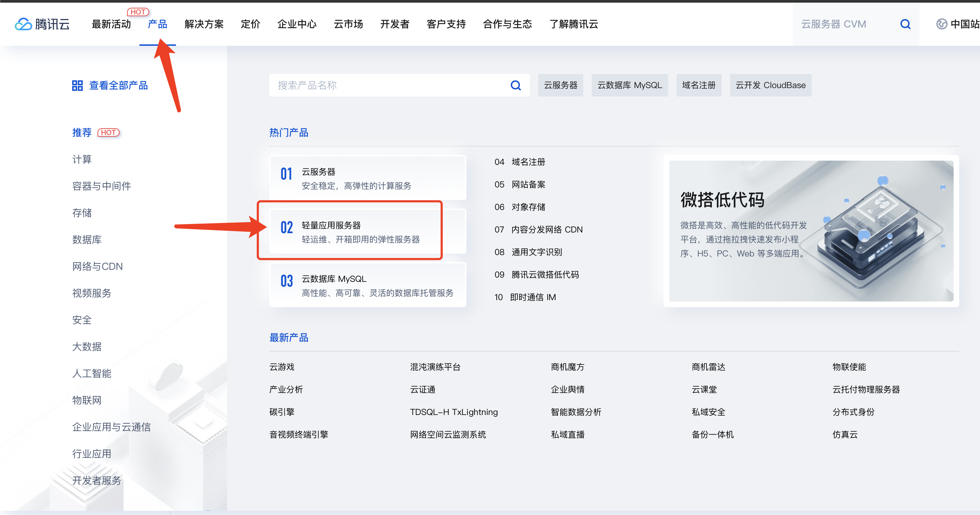Click the 云数据库 MySQL quick tag

(x=630, y=85)
